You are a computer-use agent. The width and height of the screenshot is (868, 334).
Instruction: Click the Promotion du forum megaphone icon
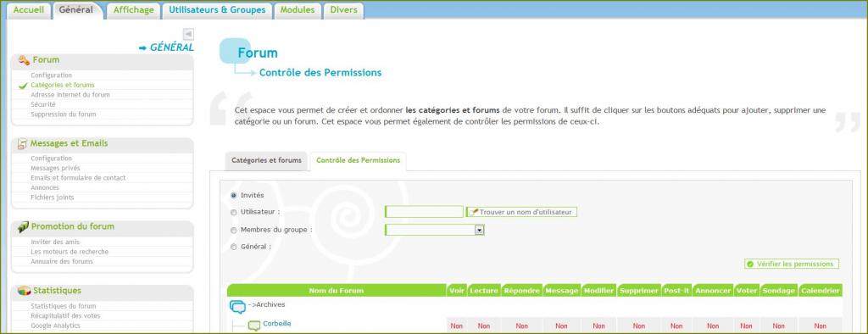coord(23,226)
